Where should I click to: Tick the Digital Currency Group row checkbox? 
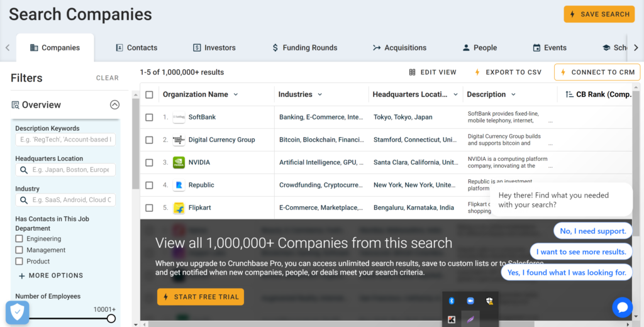(x=149, y=140)
